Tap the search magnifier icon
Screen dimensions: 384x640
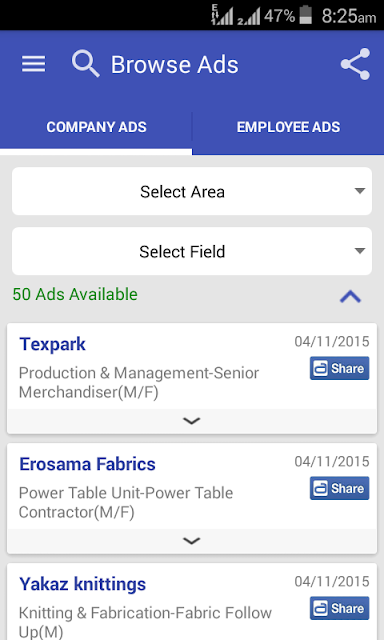[x=85, y=64]
